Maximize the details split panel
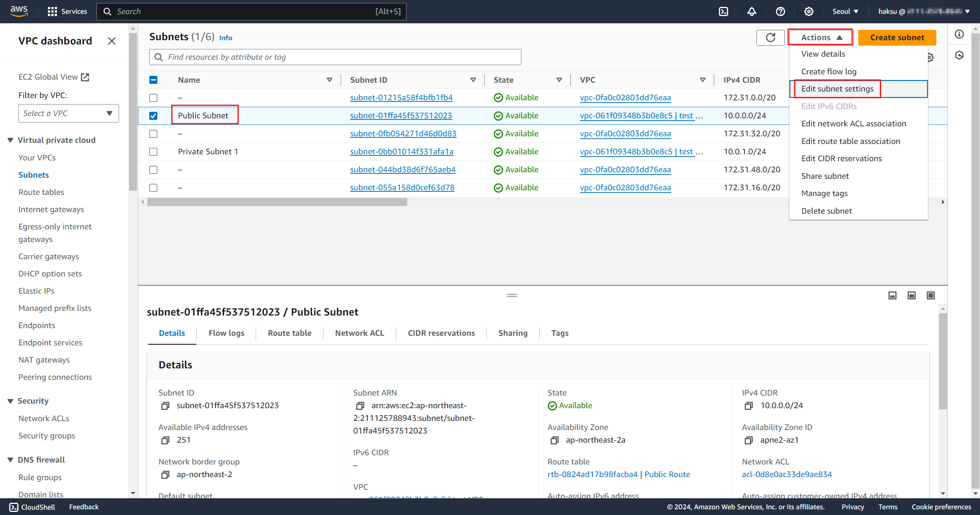The height and width of the screenshot is (515, 980). [x=931, y=295]
